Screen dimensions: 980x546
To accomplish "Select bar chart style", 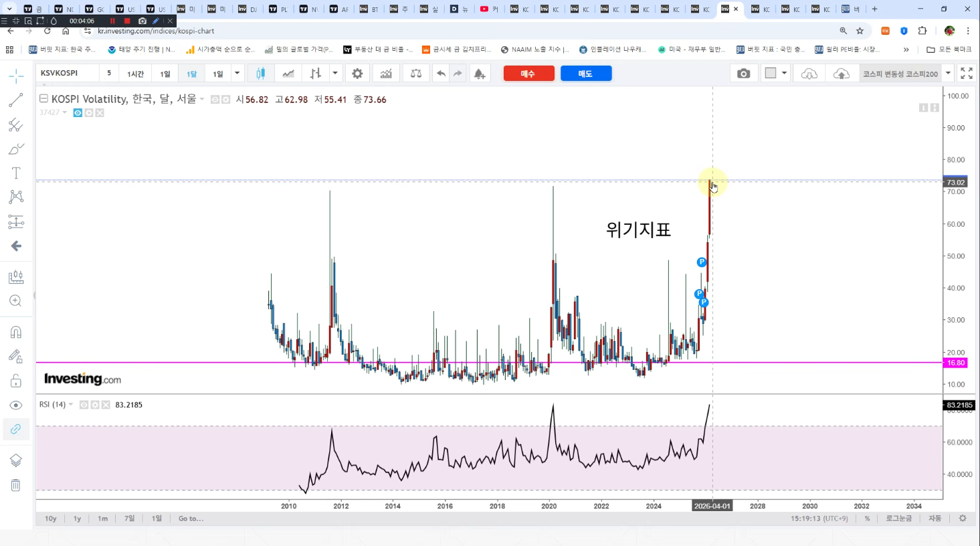I will (x=316, y=74).
